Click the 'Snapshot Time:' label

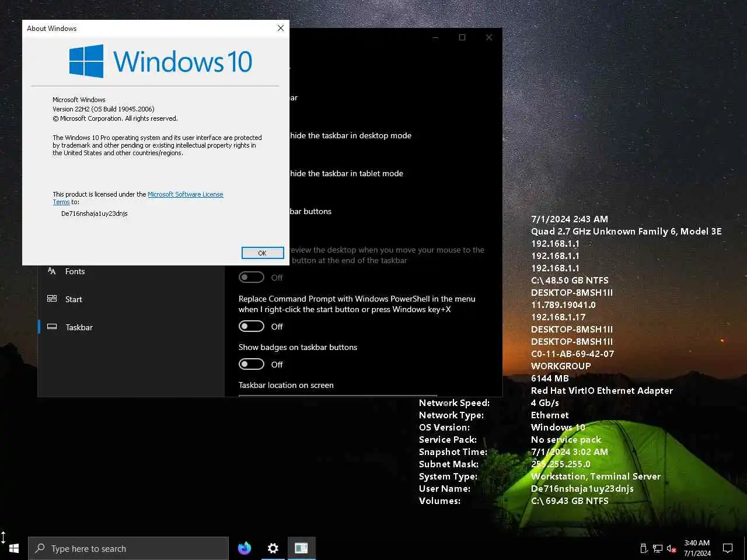[453, 452]
